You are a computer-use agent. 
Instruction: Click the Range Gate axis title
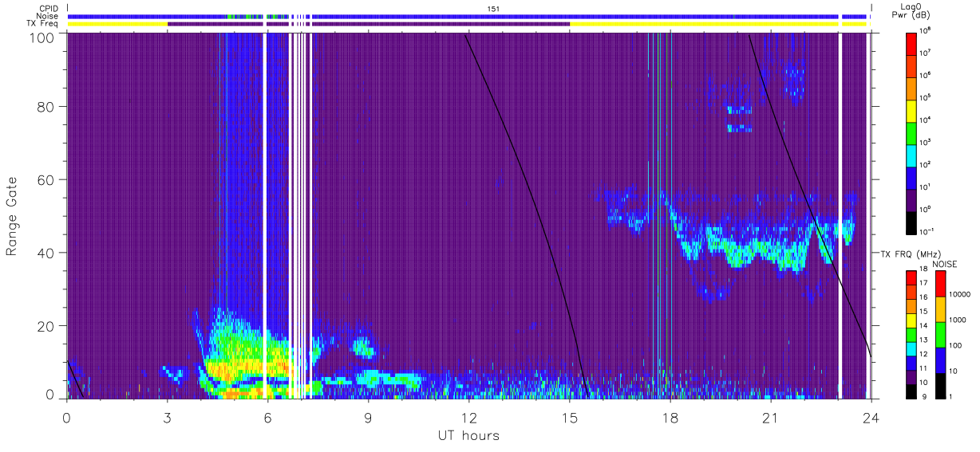tap(12, 217)
